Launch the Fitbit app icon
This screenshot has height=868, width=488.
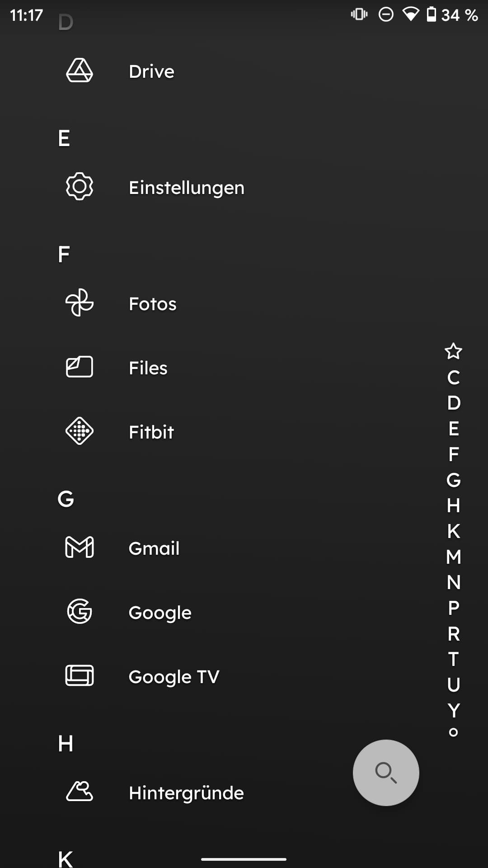coord(80,431)
